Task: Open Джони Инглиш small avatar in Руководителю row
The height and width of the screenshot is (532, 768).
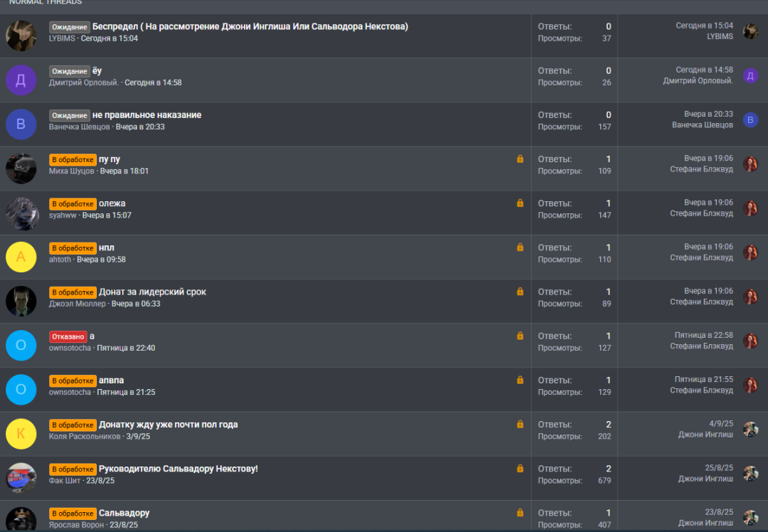Action: pyautogui.click(x=750, y=473)
